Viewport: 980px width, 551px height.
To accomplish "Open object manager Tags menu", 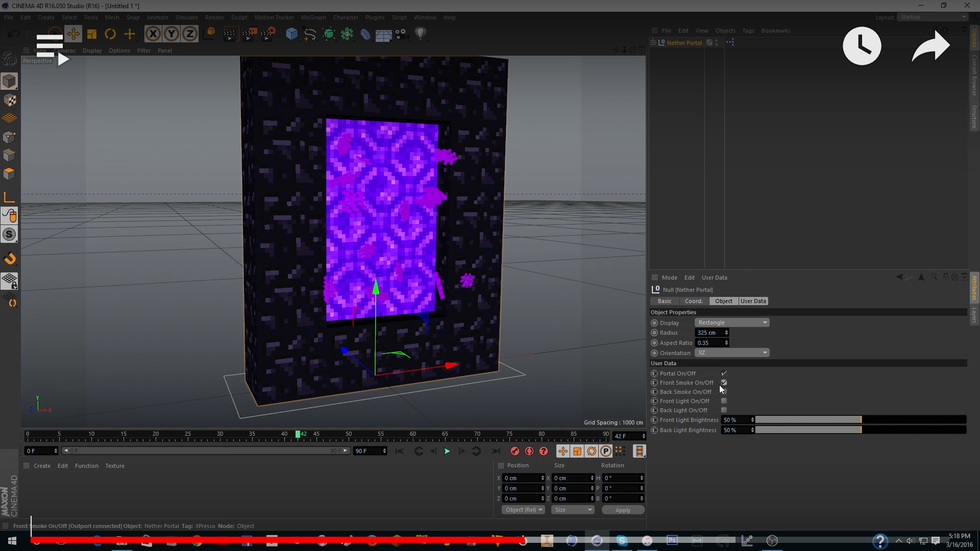I will tap(748, 31).
